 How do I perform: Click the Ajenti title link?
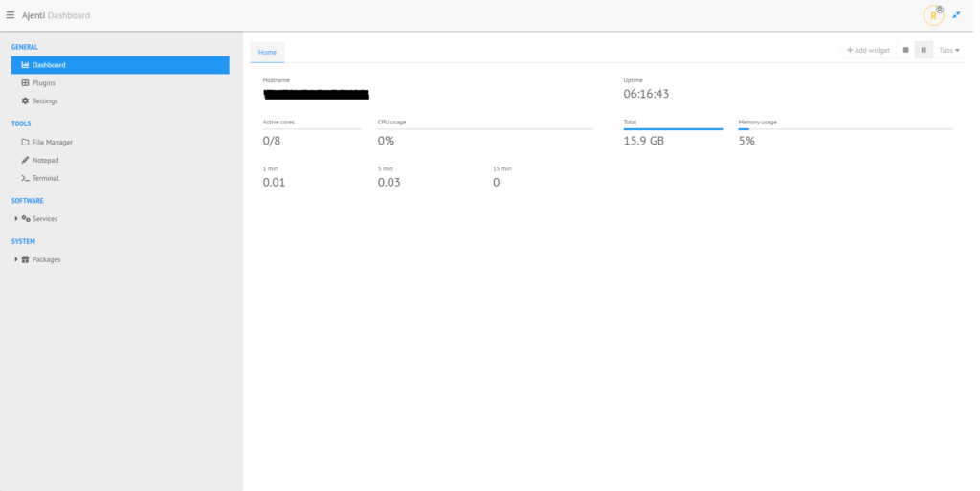33,15
